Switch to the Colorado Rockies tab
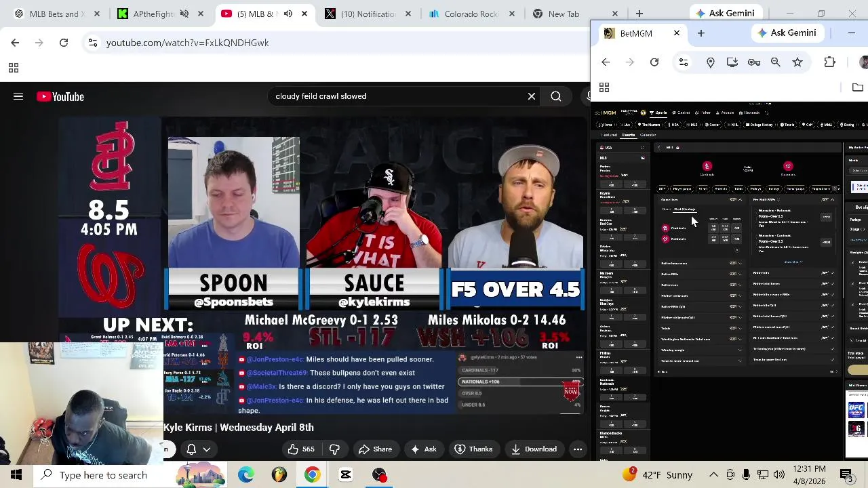The height and width of the screenshot is (488, 868). [471, 14]
